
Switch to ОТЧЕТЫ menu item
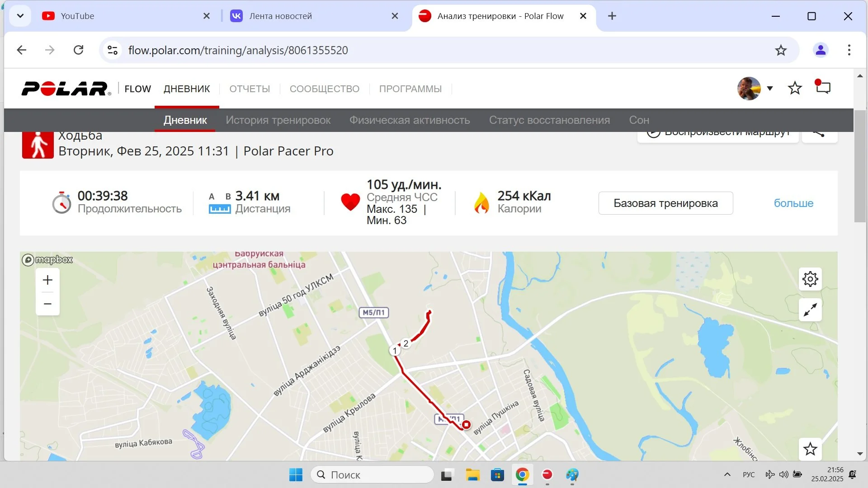[x=250, y=89]
